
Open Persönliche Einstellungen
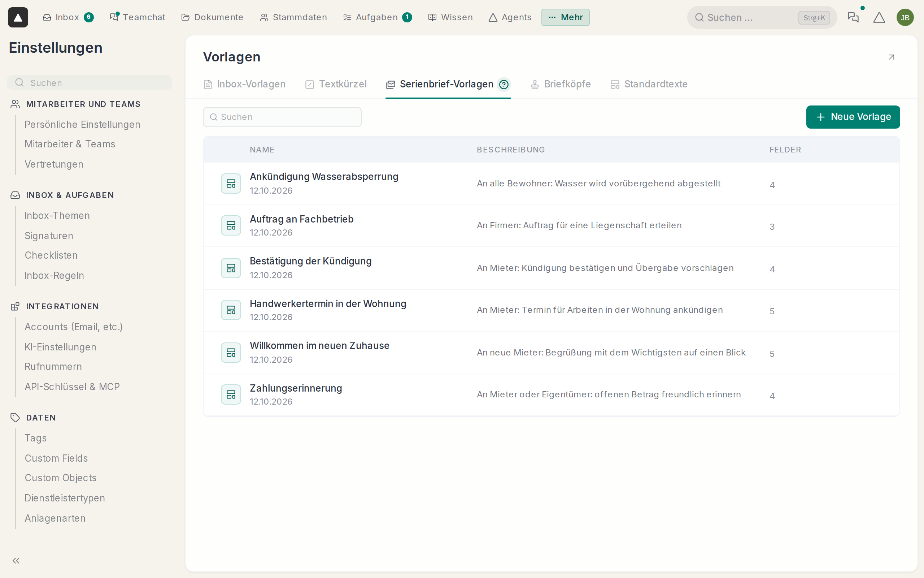(x=82, y=125)
